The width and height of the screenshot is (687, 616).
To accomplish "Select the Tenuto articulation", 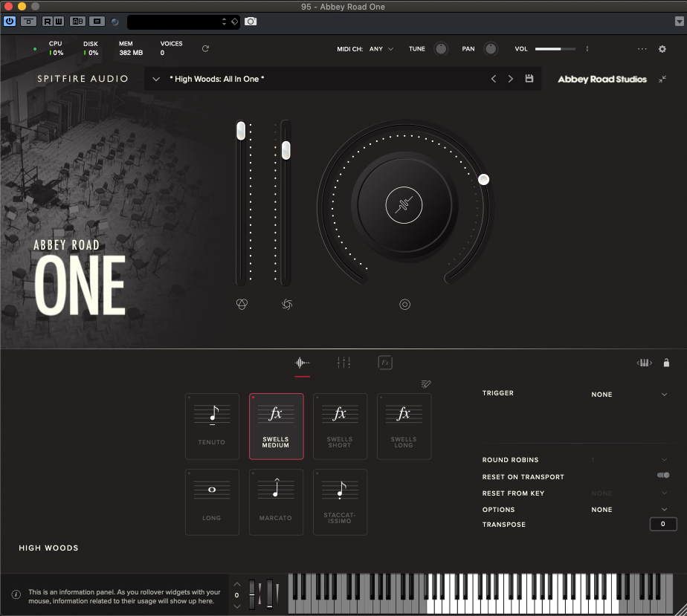I will pyautogui.click(x=212, y=426).
